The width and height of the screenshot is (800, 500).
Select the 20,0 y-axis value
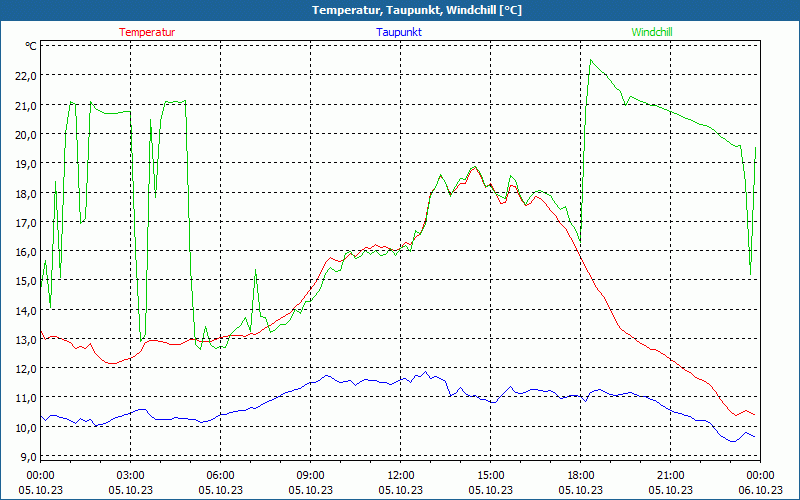point(27,134)
